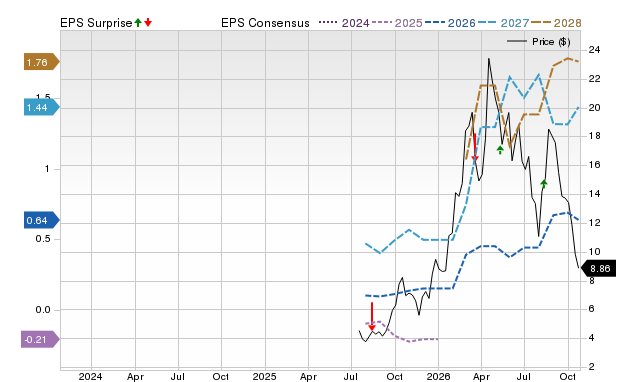Image resolution: width=640 pixels, height=382 pixels.
Task: Click the brown 1.76 value tag
Action: [41, 62]
